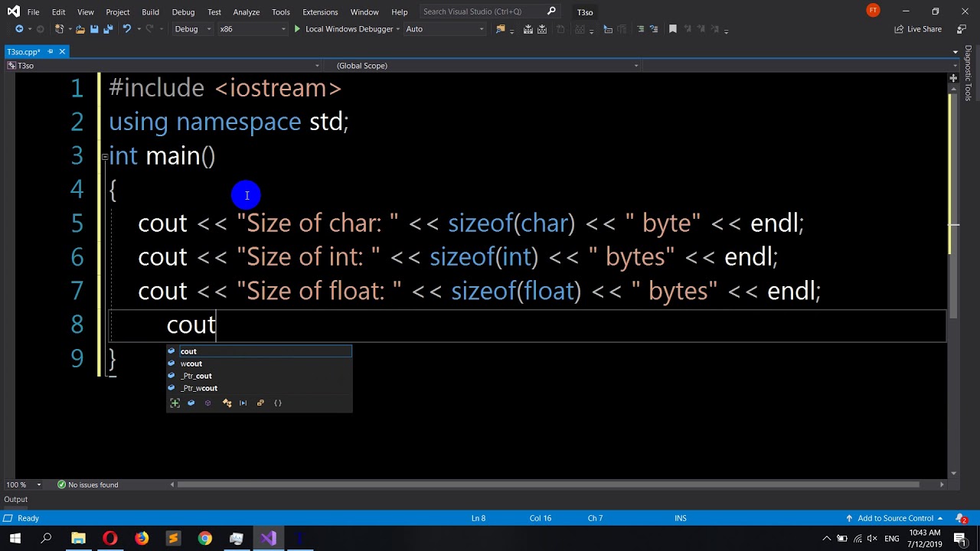Open Chrome from the Windows taskbar
Screen dimensions: 980x551
pyautogui.click(x=204, y=539)
